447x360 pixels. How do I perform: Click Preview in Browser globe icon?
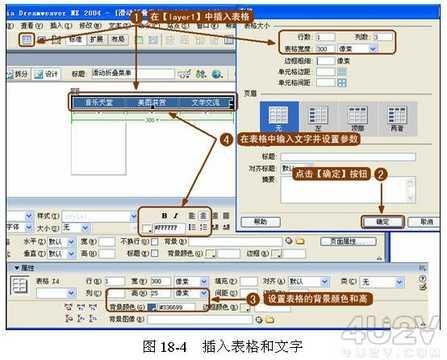pos(217,74)
